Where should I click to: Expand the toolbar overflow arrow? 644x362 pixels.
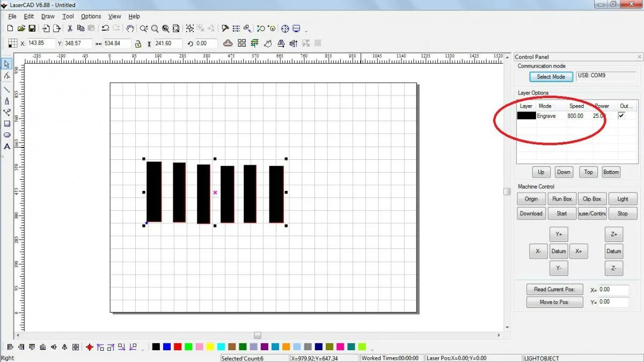(306, 31)
